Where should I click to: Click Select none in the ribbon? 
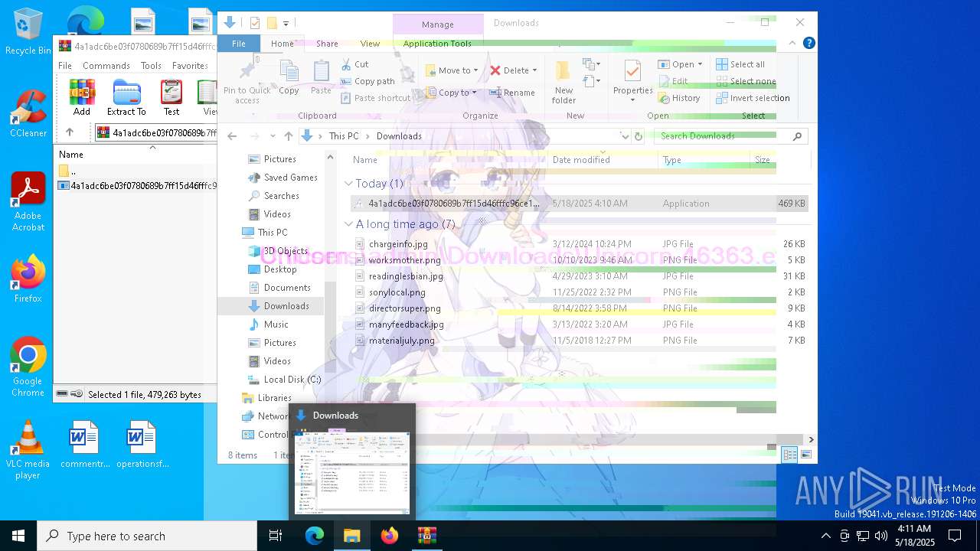(x=746, y=81)
